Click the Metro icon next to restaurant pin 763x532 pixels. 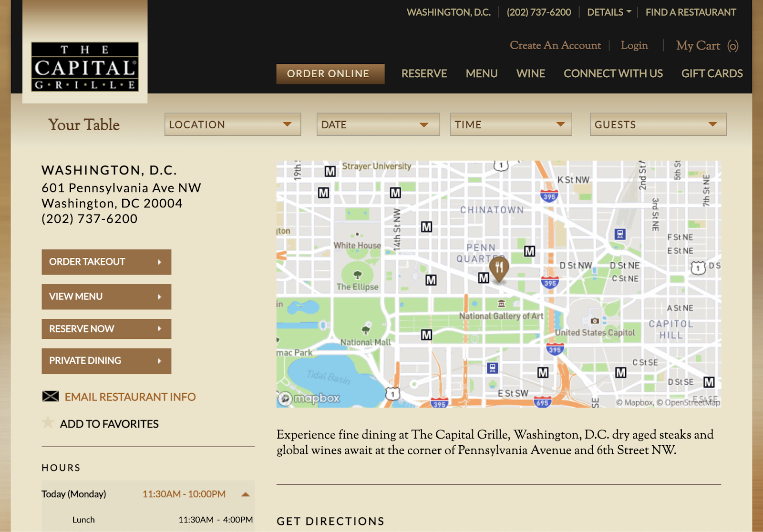click(x=484, y=278)
